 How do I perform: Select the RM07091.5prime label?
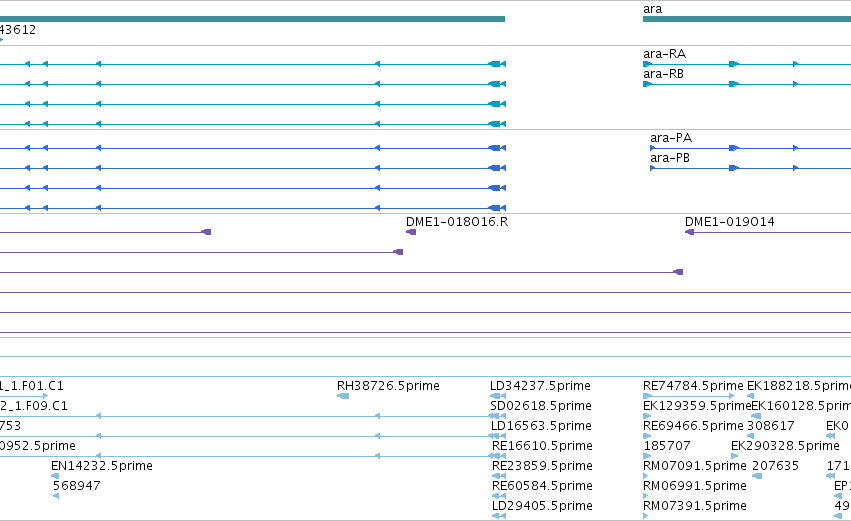pos(695,466)
